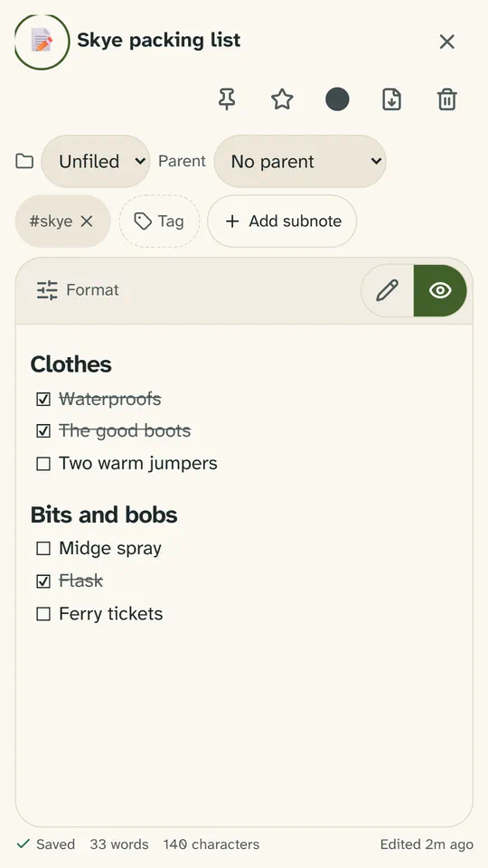The width and height of the screenshot is (488, 868).
Task: Click the note emoji icon beside the title
Action: tap(42, 42)
